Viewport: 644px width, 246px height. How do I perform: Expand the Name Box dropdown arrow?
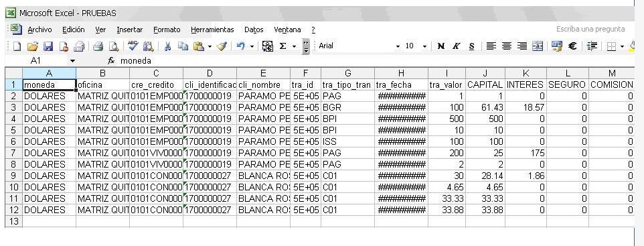click(x=73, y=61)
